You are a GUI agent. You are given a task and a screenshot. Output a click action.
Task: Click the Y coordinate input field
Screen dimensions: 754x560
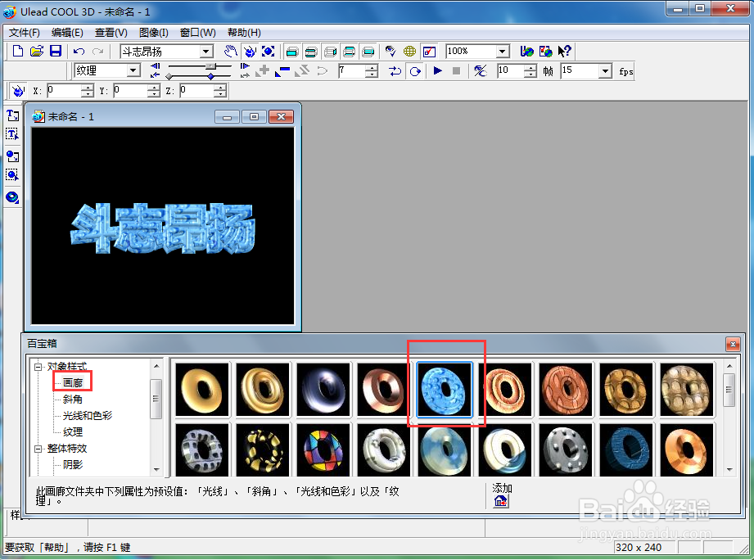(131, 90)
